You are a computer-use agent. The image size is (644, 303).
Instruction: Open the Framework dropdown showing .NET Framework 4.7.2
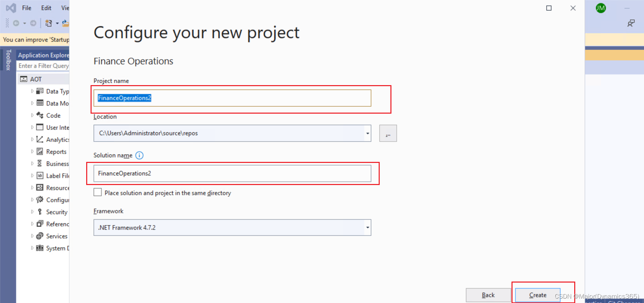click(368, 228)
